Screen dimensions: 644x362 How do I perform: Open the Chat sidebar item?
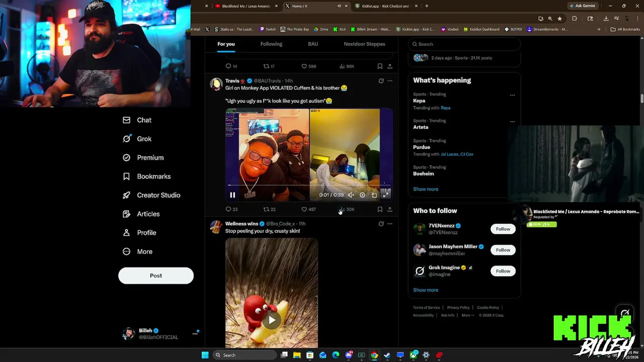[137, 120]
